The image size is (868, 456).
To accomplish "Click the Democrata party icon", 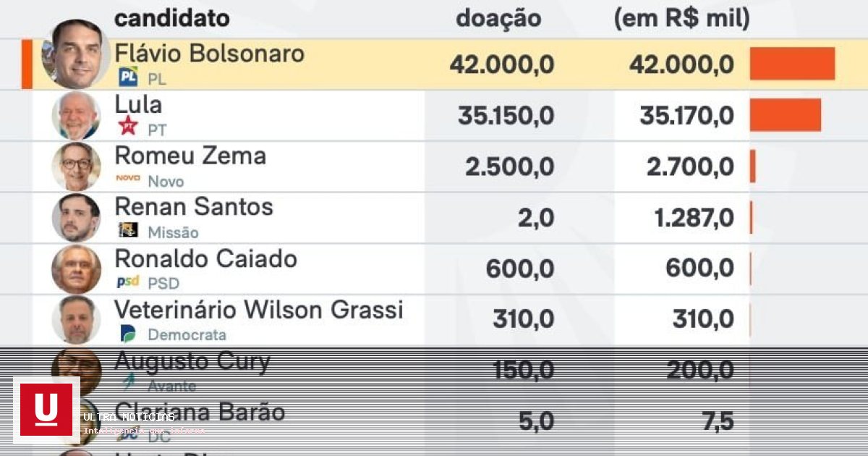I will [128, 333].
